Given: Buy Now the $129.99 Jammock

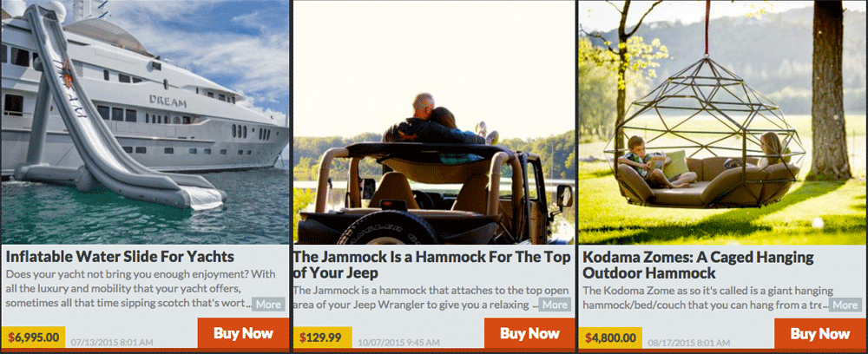Looking at the screenshot, I should click(529, 333).
